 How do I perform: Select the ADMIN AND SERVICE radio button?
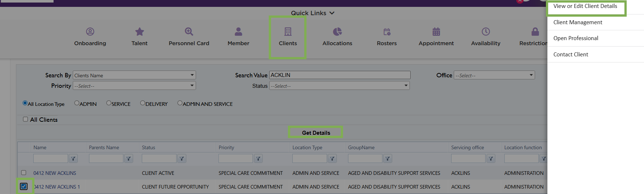tap(180, 103)
